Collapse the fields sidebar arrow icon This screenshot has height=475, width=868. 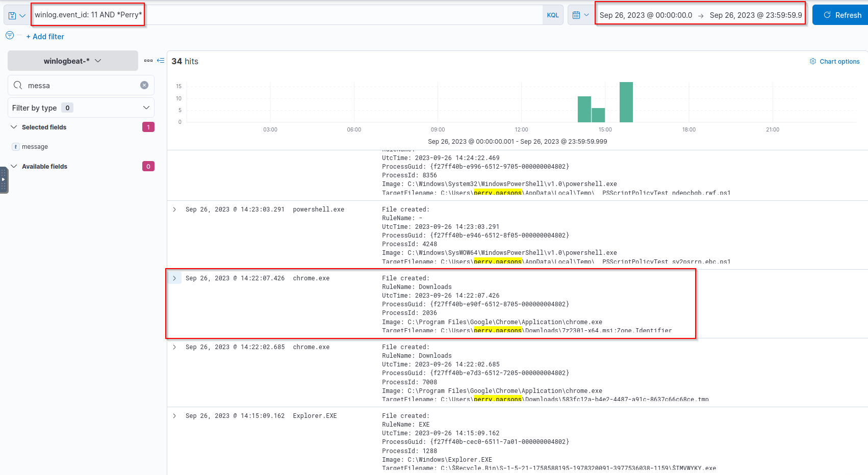(x=161, y=61)
